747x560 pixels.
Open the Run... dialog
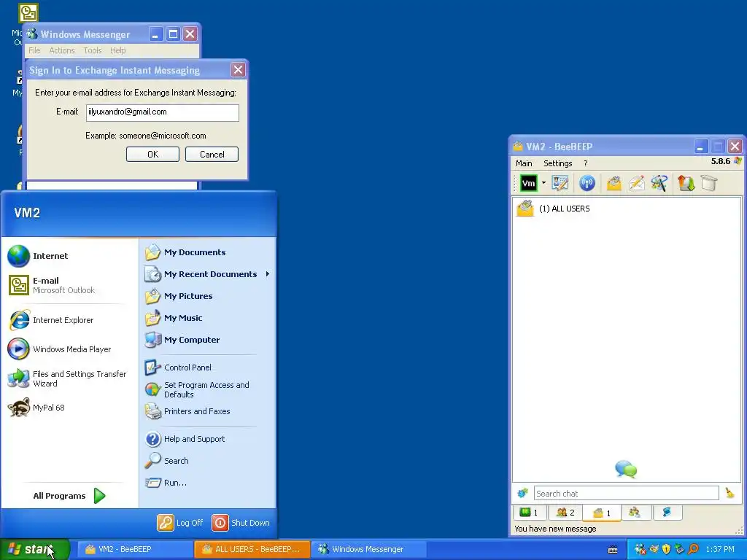[x=207, y=483]
